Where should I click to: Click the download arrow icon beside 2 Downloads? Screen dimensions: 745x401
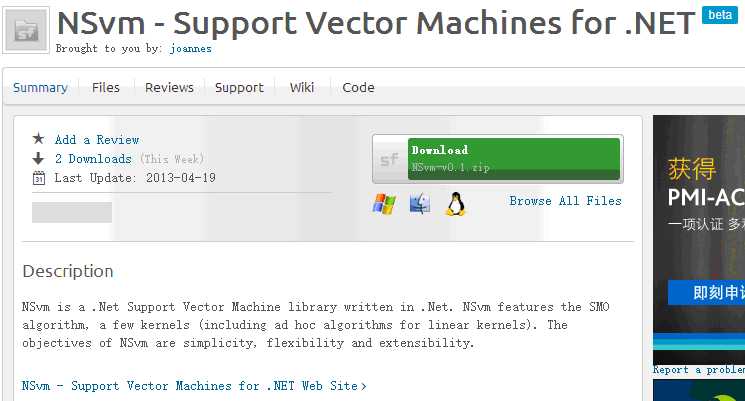(x=38, y=158)
